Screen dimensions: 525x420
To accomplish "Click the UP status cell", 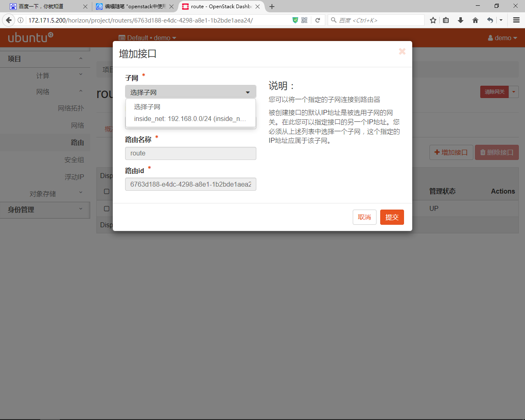I will point(434,208).
